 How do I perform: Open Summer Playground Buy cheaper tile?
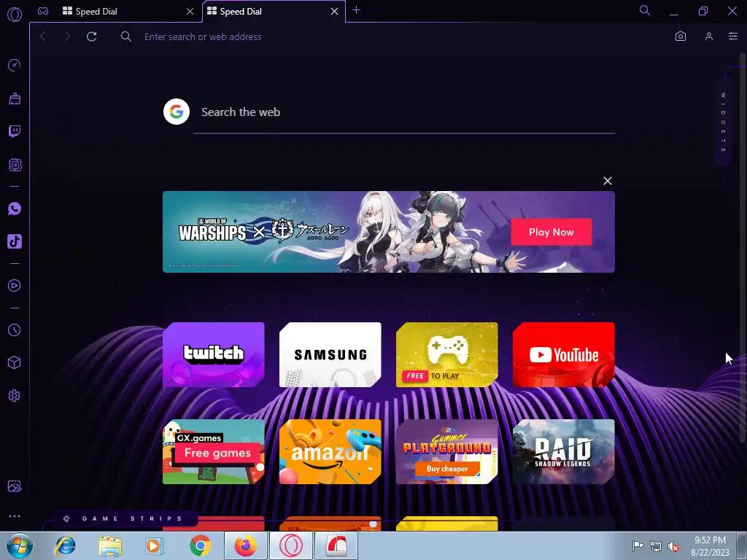coord(447,452)
